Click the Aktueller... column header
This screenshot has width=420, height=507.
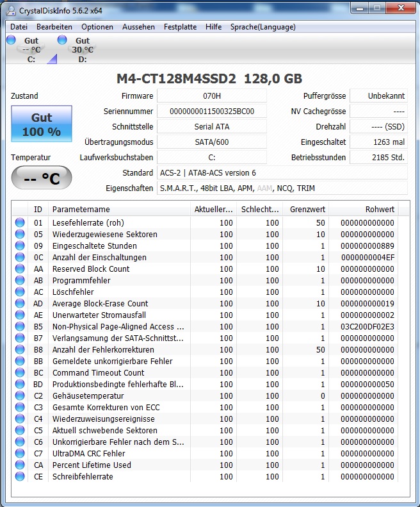point(214,209)
